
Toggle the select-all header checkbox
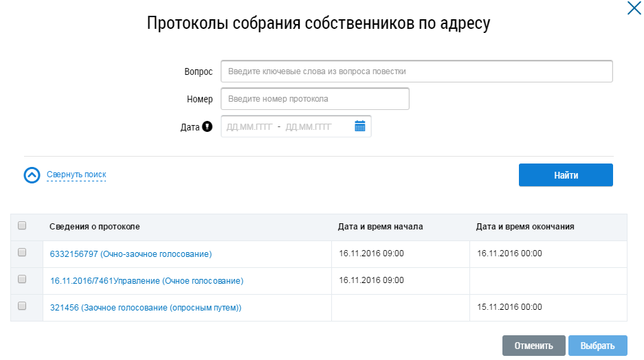22,225
